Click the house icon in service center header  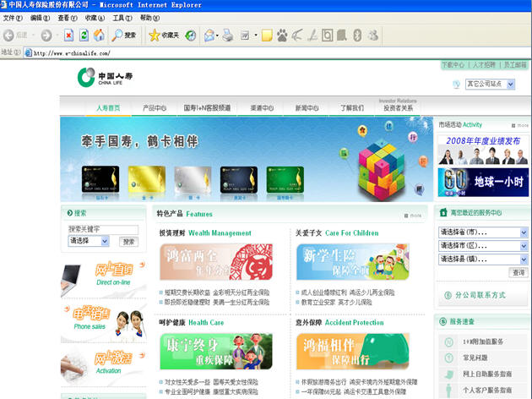443,212
